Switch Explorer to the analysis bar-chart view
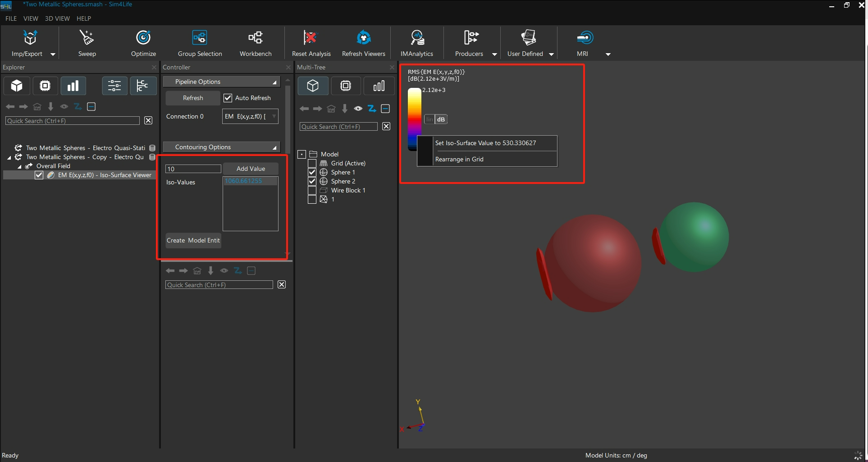Viewport: 868px width, 462px height. (73, 86)
